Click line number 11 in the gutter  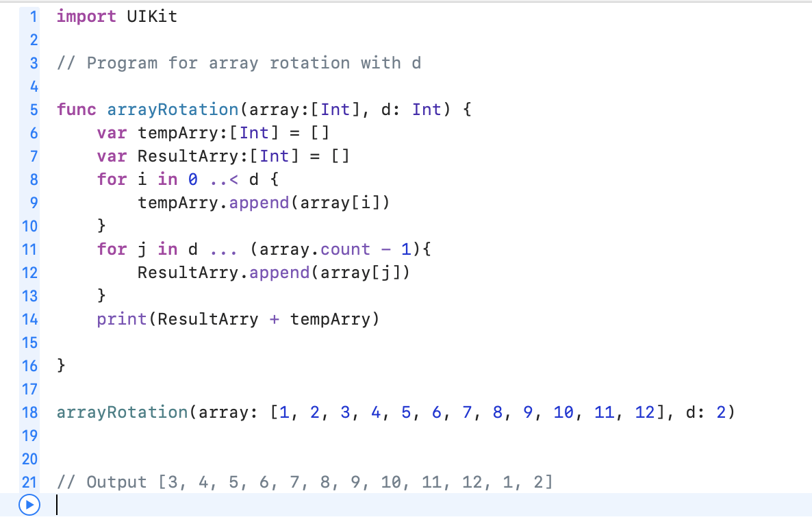pyautogui.click(x=29, y=249)
